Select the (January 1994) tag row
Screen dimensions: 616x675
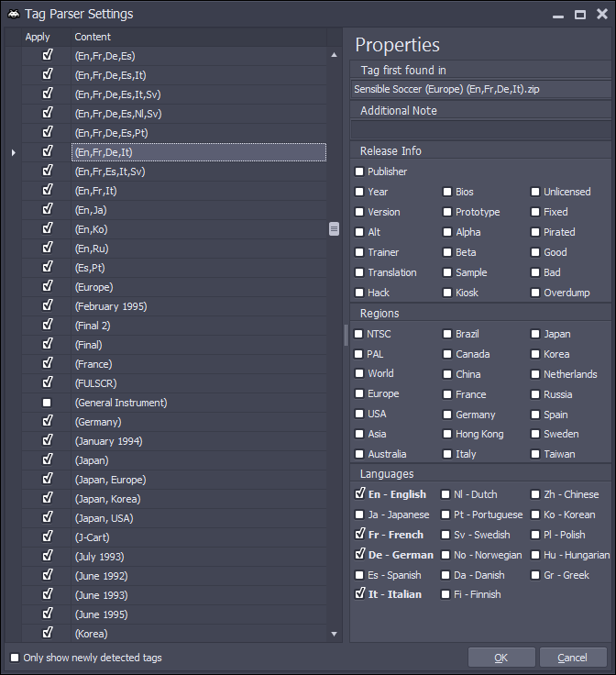pyautogui.click(x=199, y=441)
